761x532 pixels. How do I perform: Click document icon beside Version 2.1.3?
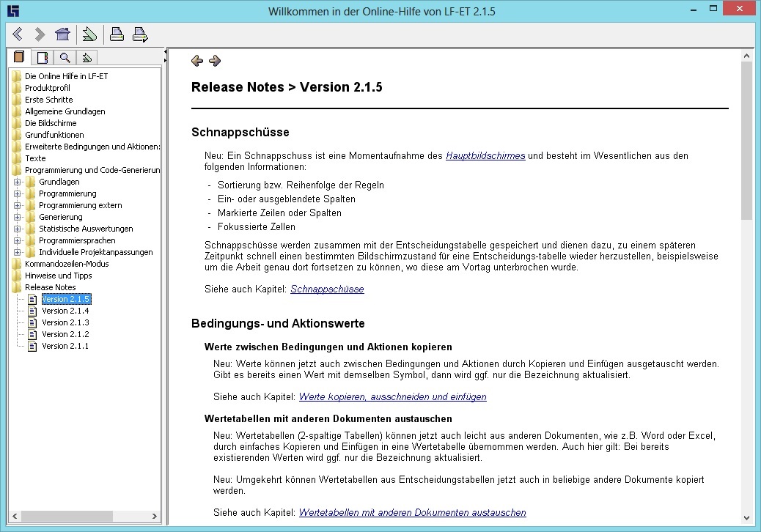(32, 322)
